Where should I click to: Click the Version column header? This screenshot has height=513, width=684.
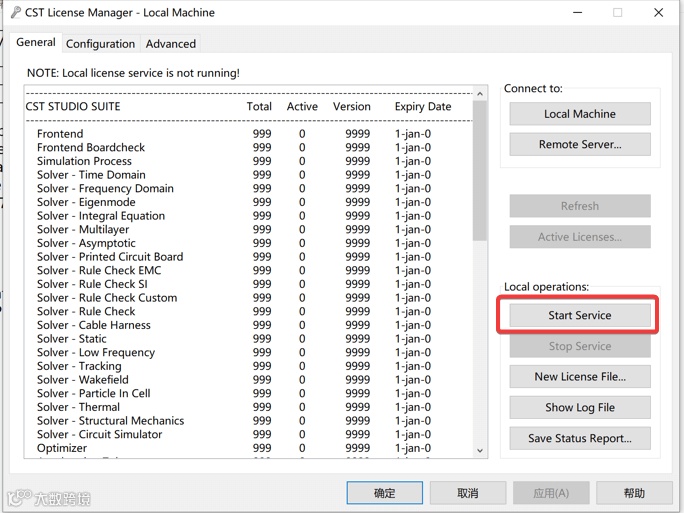click(x=352, y=106)
